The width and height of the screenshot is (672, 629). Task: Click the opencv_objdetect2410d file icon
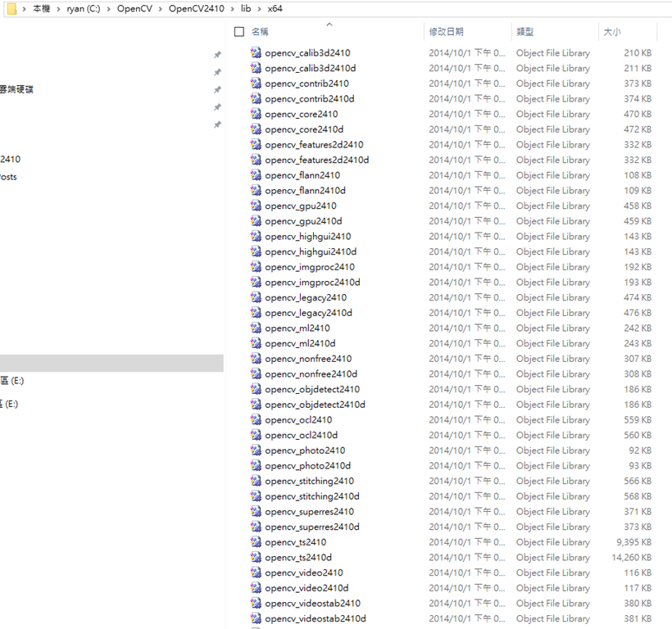point(256,405)
